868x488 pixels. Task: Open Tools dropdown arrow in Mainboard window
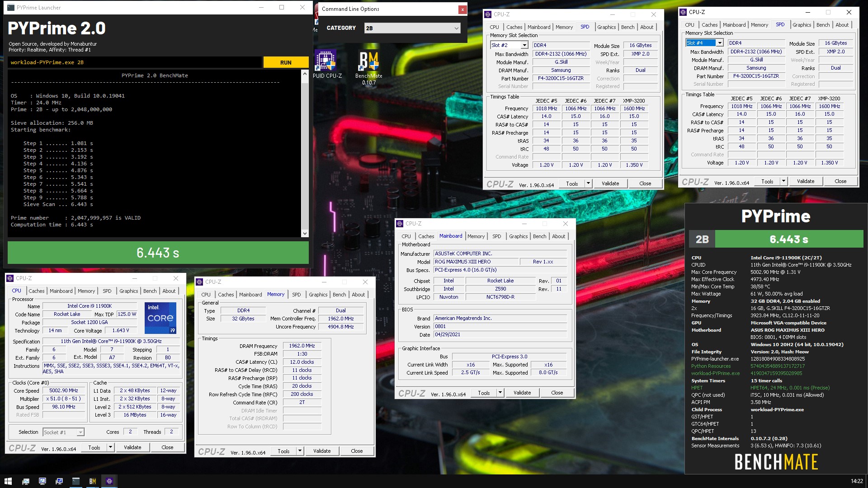tap(500, 393)
